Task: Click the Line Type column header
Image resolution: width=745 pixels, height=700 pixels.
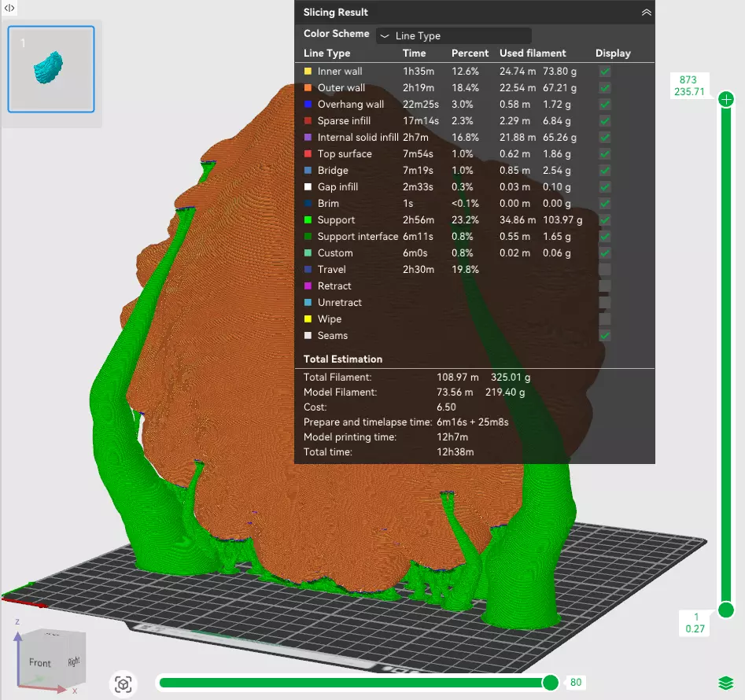Action: [x=327, y=53]
